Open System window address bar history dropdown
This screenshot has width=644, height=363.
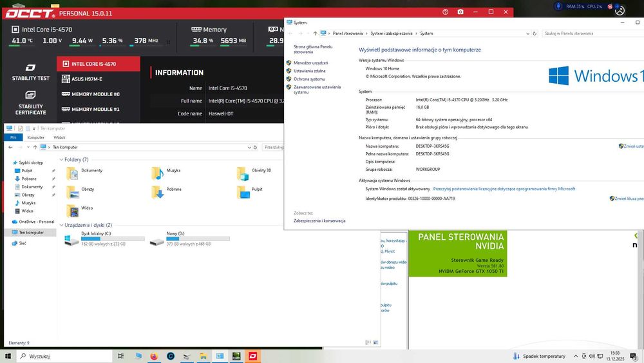tap(527, 34)
